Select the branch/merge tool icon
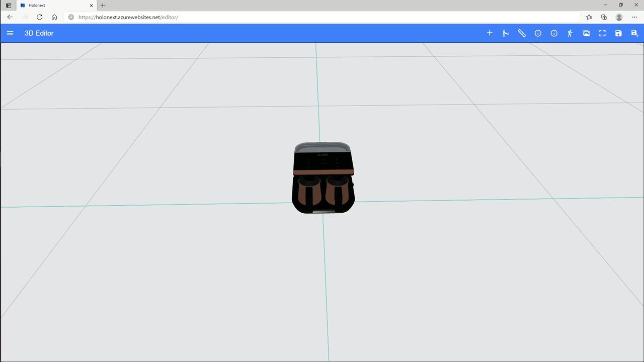644x362 pixels. tap(506, 33)
